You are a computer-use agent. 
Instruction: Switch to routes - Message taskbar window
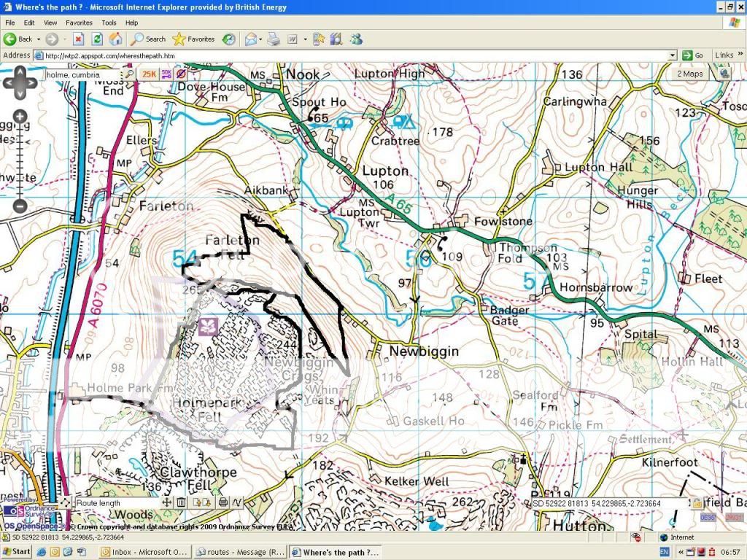[x=241, y=552]
